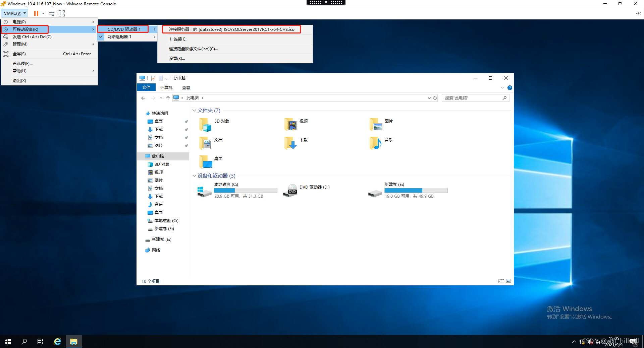Open 首选项(F)... menu entry
644x348 pixels.
coord(49,63)
